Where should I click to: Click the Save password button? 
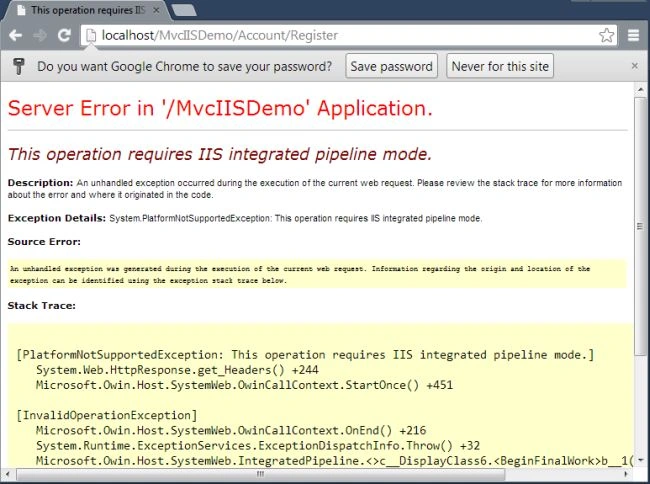click(391, 66)
